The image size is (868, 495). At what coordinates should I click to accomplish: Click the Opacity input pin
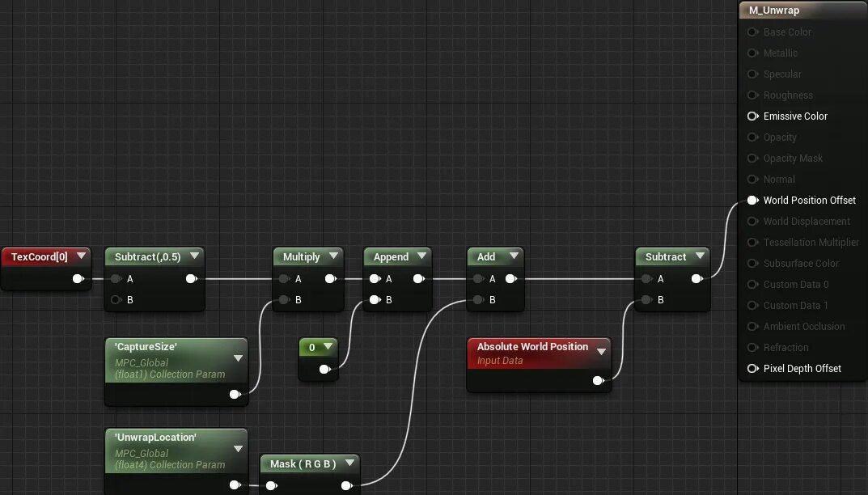pyautogui.click(x=753, y=137)
